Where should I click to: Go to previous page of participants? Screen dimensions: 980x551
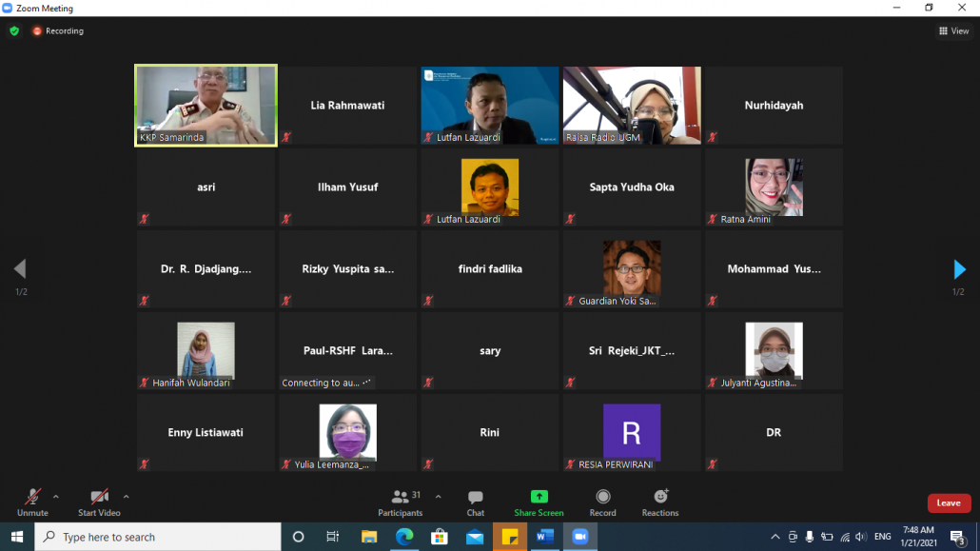click(20, 269)
